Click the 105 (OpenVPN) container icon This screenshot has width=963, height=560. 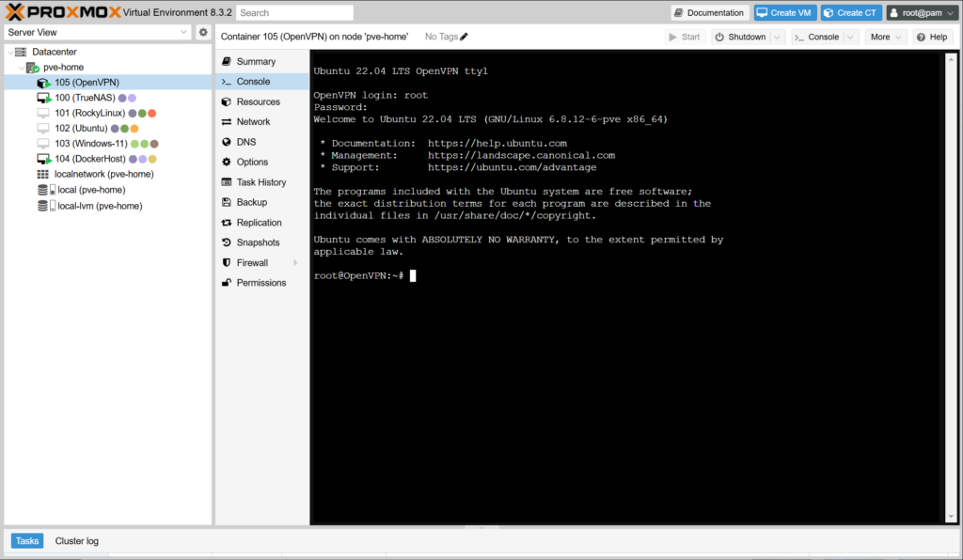tap(43, 83)
